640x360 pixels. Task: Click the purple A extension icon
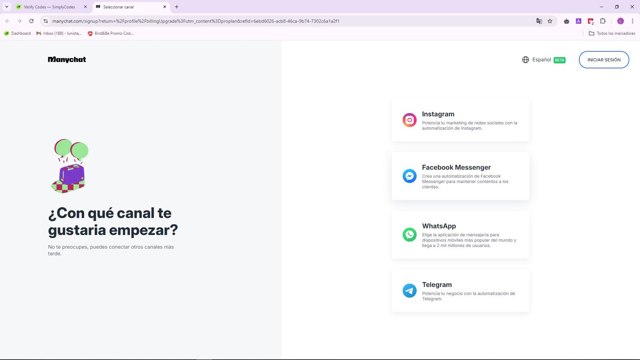click(578, 21)
